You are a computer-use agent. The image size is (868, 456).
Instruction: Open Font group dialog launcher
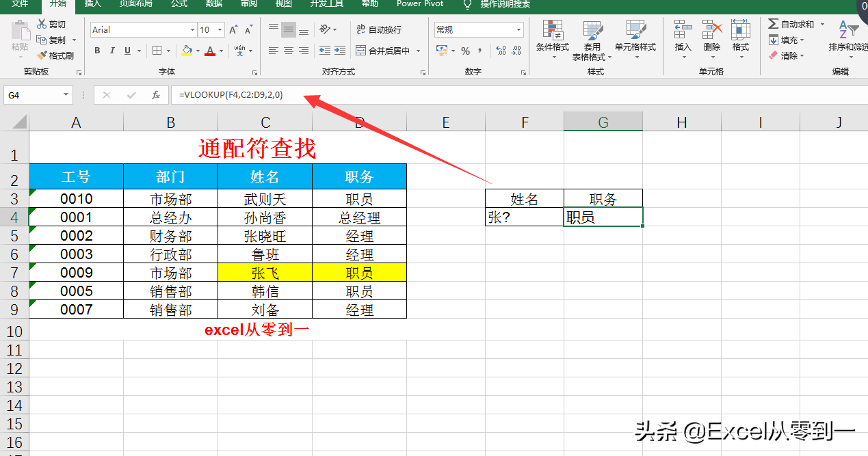[x=255, y=72]
